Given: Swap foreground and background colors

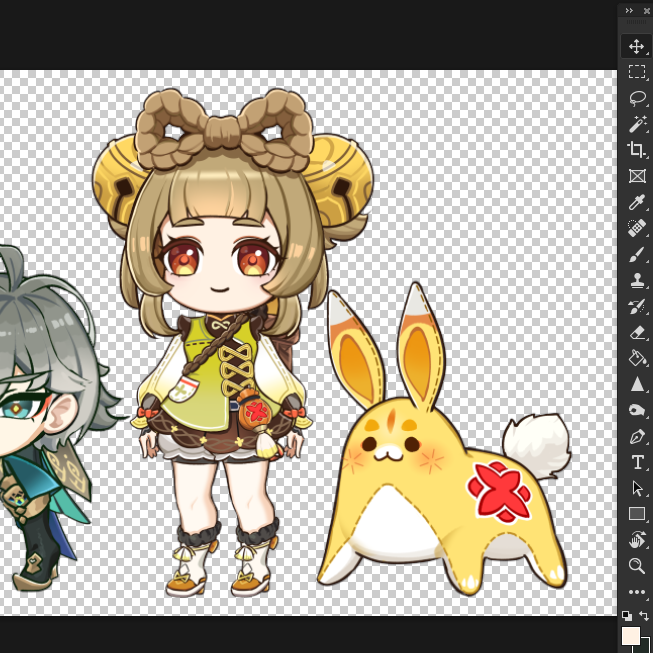Looking at the screenshot, I should [643, 616].
